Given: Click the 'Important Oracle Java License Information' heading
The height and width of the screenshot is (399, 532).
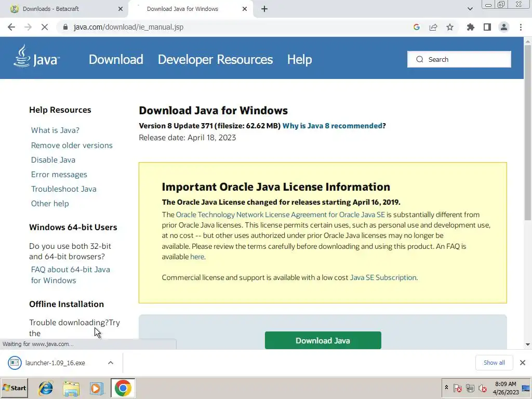Looking at the screenshot, I should tap(276, 187).
